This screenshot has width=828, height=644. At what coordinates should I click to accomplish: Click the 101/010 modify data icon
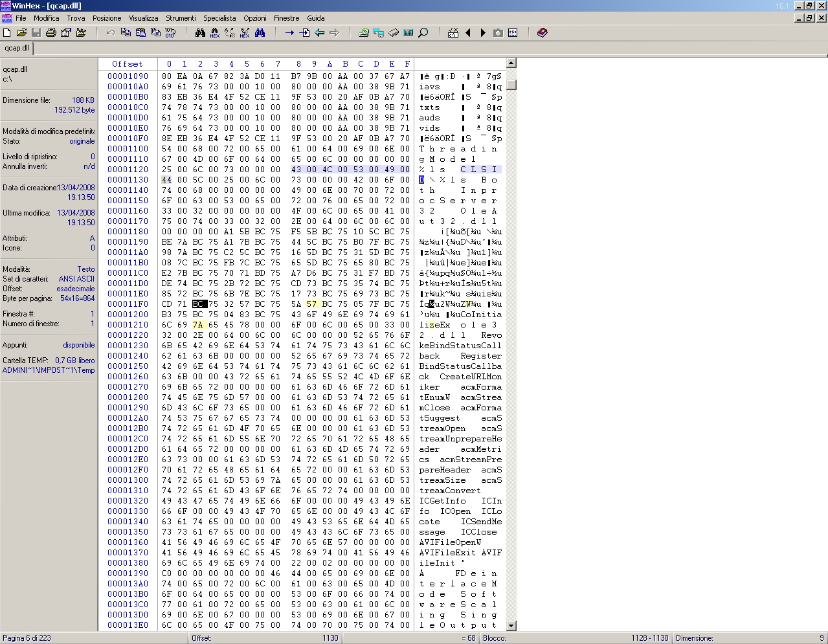[170, 32]
